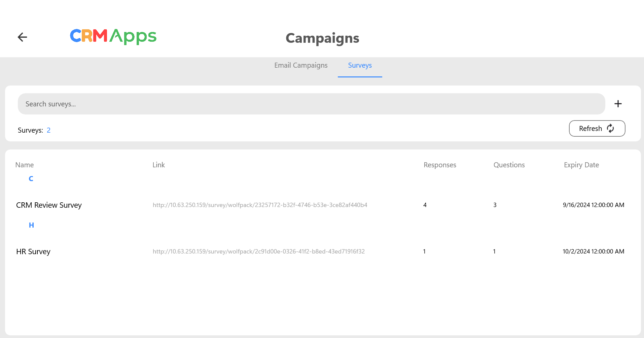The height and width of the screenshot is (338, 644).
Task: Sort by the Responses column header
Action: [440, 165]
